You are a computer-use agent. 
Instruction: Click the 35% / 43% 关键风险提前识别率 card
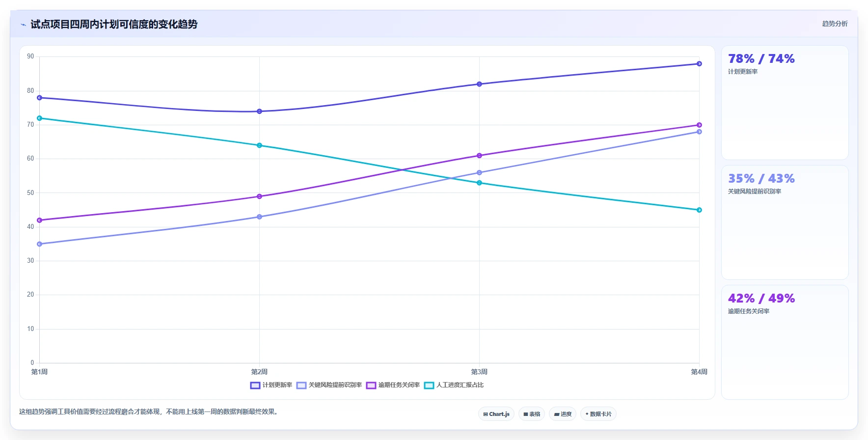click(x=785, y=222)
